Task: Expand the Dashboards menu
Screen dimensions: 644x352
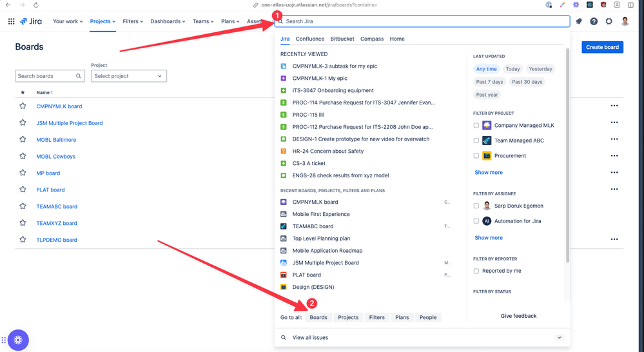Action: click(x=168, y=21)
